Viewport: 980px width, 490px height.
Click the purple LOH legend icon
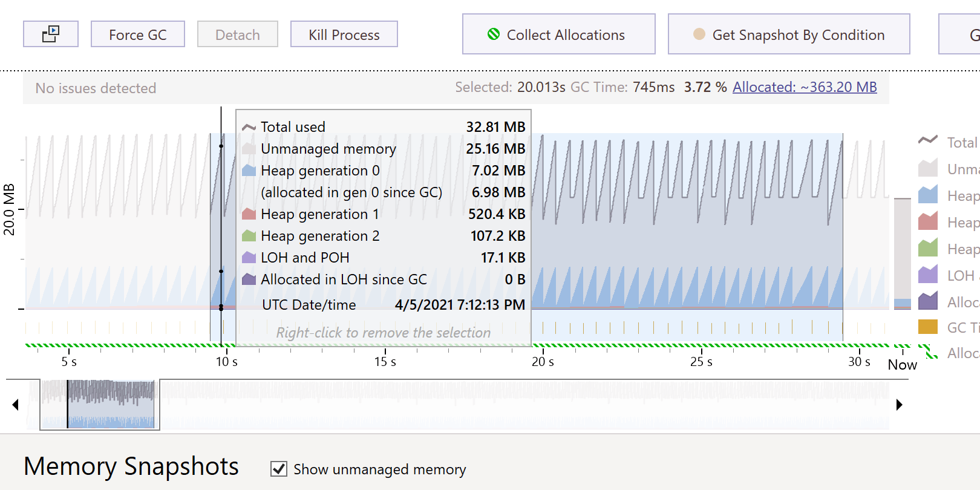(x=928, y=275)
